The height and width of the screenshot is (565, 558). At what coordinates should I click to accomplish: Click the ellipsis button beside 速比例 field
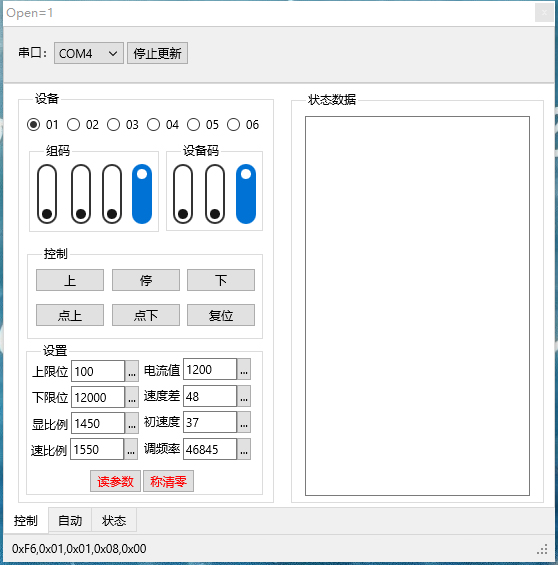131,449
